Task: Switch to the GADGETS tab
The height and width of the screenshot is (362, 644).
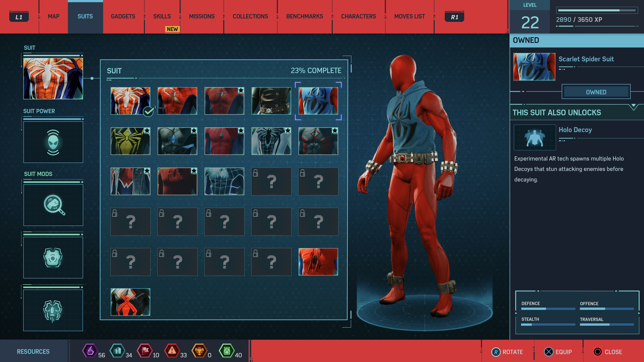Action: point(123,16)
